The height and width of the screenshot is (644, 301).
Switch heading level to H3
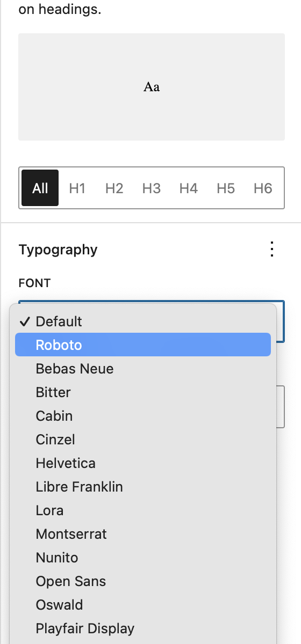point(152,188)
